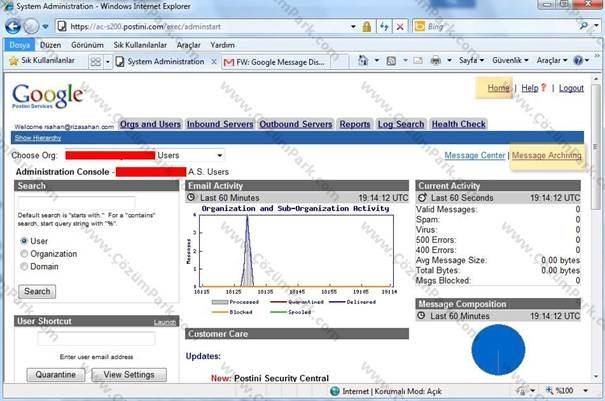Open the Dosya menu
The height and width of the screenshot is (401, 605).
[20, 45]
